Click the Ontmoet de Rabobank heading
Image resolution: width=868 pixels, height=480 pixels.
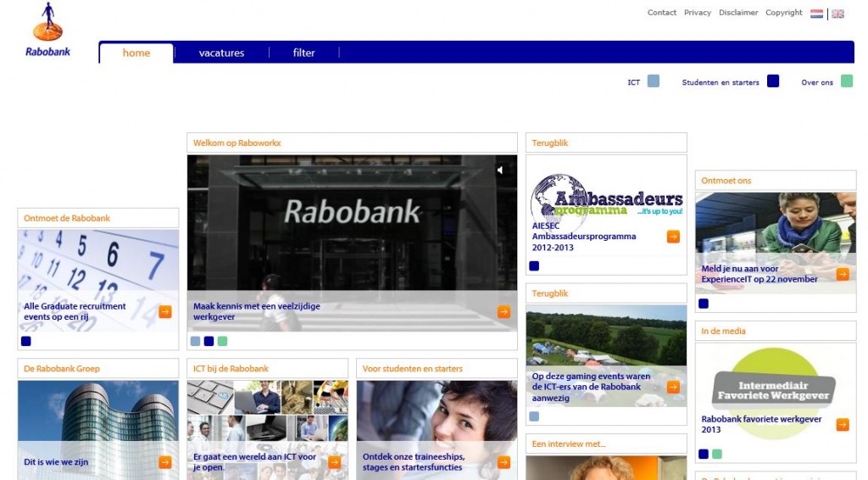coord(66,218)
